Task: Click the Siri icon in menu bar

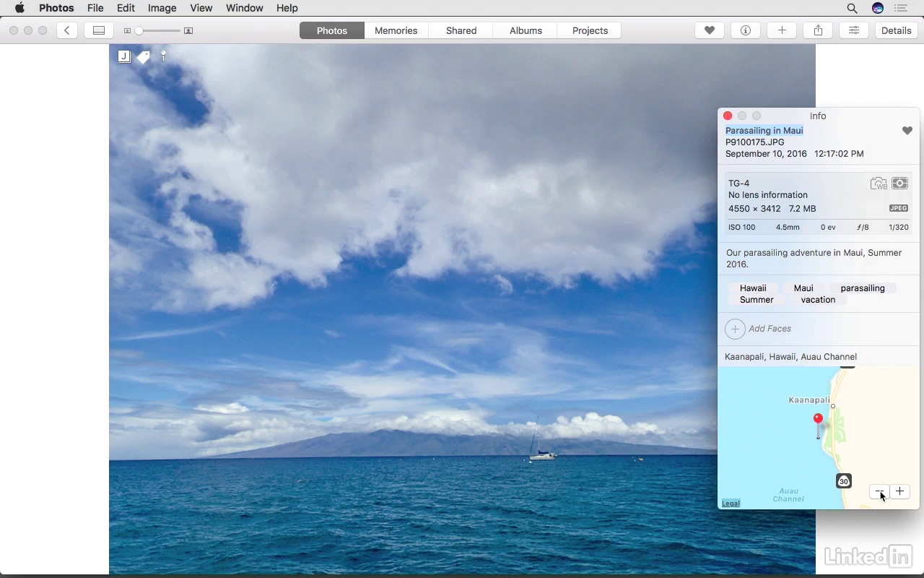Action: pos(878,8)
